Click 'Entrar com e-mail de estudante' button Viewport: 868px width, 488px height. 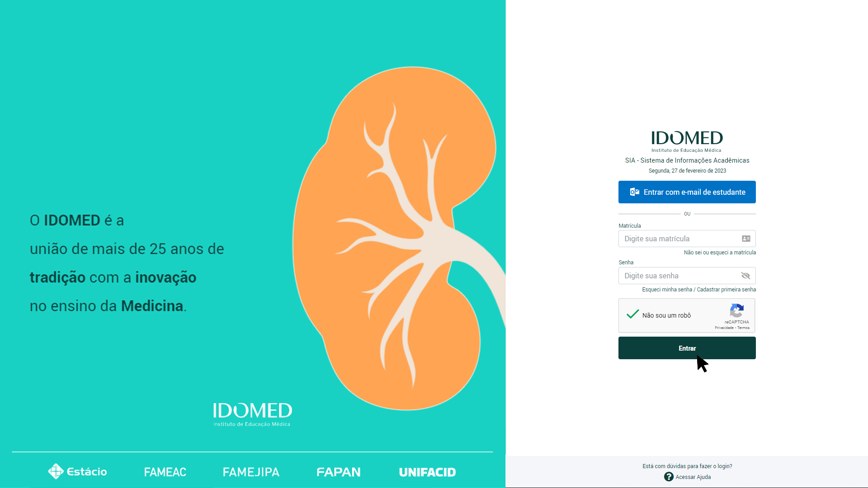(x=687, y=192)
